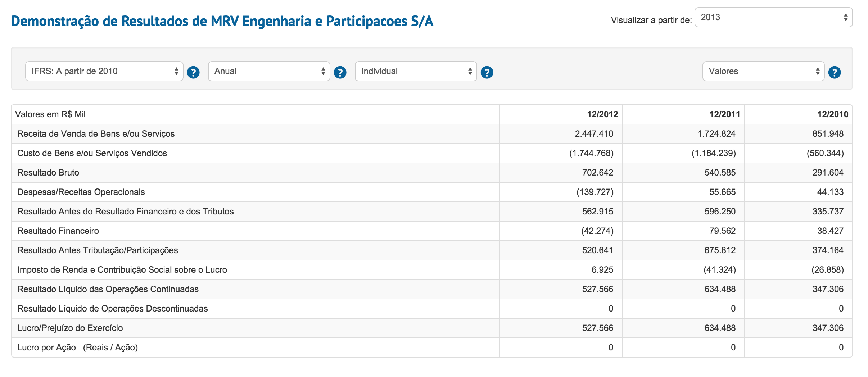Click operating expenses value (139.727)
868x377 pixels.
pyautogui.click(x=595, y=192)
